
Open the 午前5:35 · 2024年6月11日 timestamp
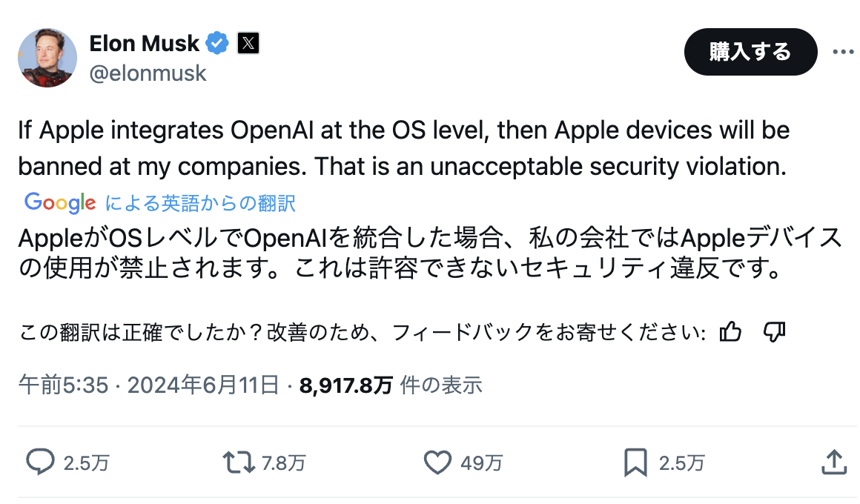pos(148,385)
